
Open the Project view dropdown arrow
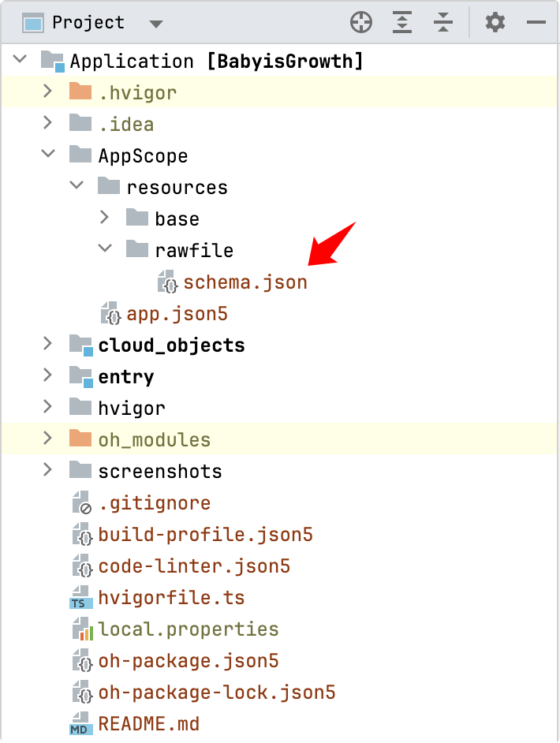[x=156, y=24]
